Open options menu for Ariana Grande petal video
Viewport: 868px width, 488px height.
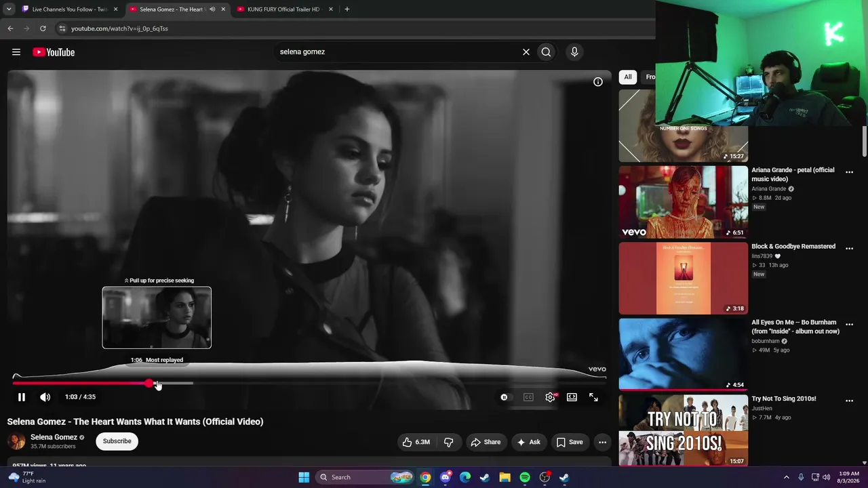[x=849, y=172]
